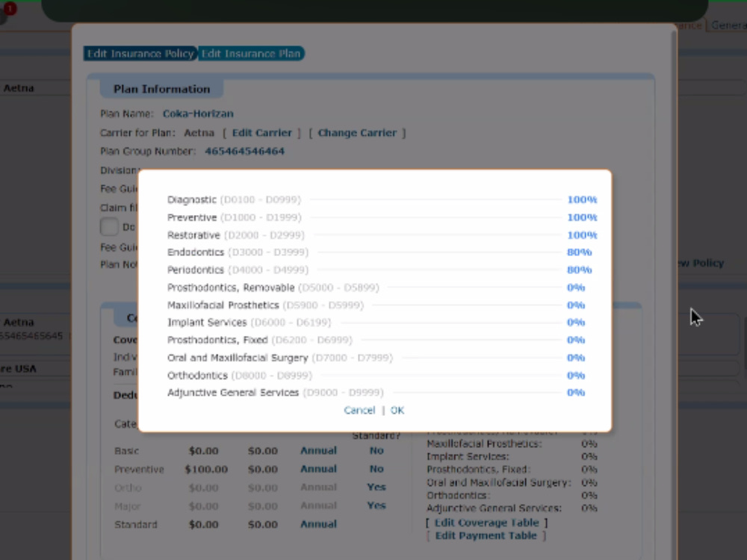Switch to Edit Insurance Plan tab
Image resolution: width=747 pixels, height=560 pixels.
(251, 53)
